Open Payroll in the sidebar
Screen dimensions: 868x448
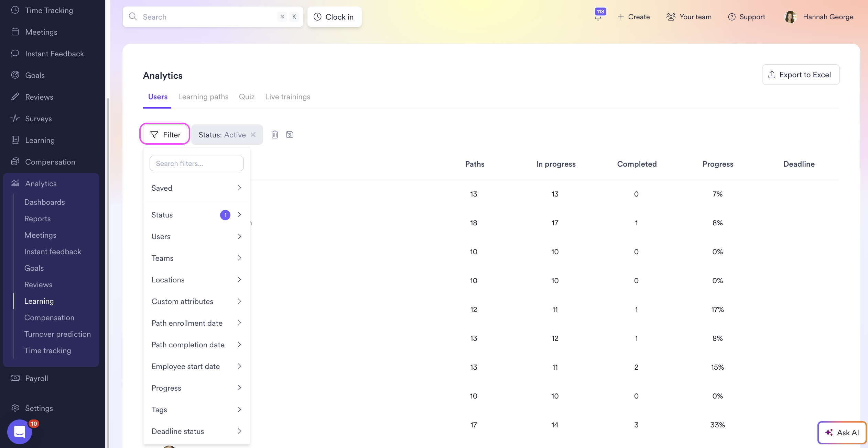tap(36, 378)
